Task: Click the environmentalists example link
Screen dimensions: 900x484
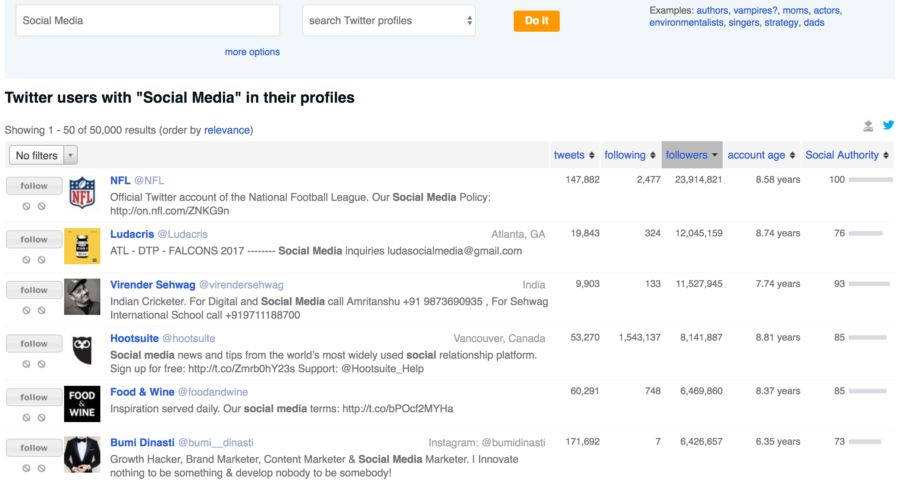Action: coord(686,22)
